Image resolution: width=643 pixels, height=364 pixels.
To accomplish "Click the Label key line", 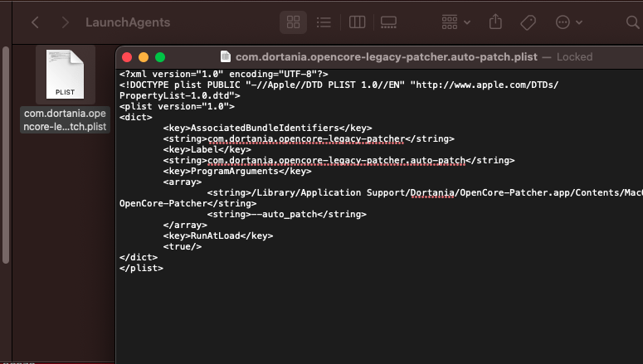I will [x=207, y=149].
